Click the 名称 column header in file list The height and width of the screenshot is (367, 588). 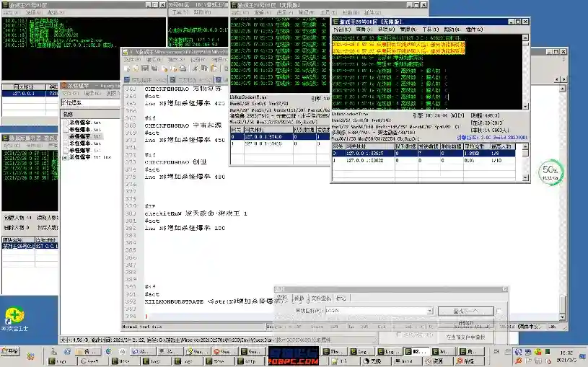coord(90,114)
